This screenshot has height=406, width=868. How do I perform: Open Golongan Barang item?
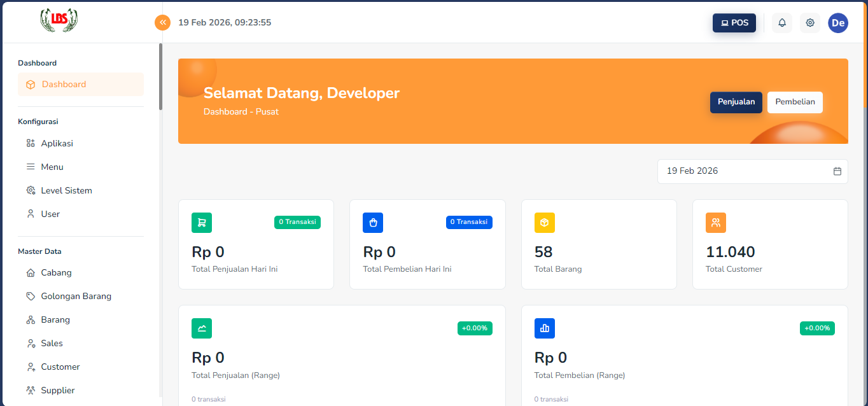coord(81,296)
